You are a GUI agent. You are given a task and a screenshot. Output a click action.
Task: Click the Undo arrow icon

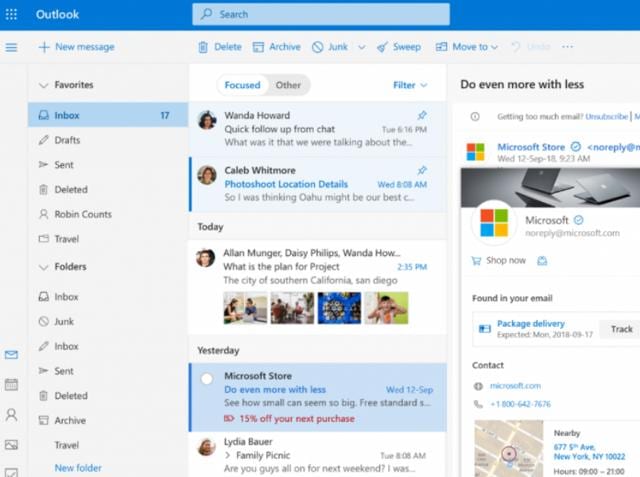click(516, 47)
